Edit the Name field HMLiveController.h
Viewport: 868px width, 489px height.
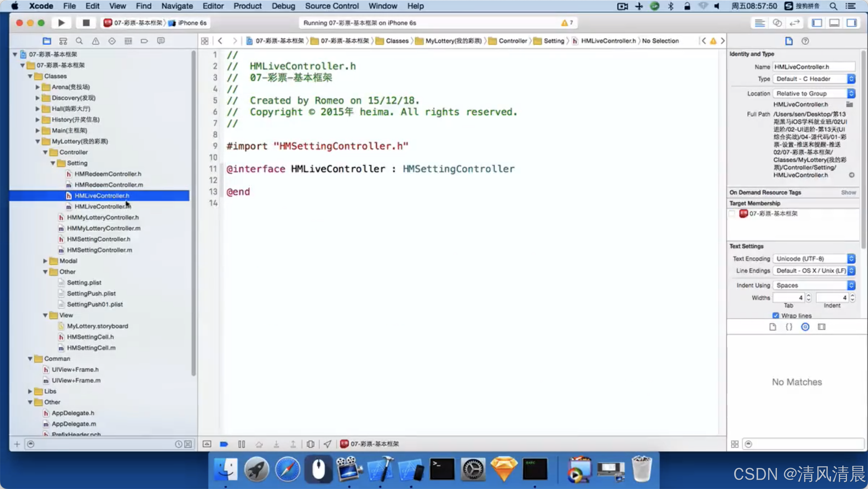click(814, 67)
